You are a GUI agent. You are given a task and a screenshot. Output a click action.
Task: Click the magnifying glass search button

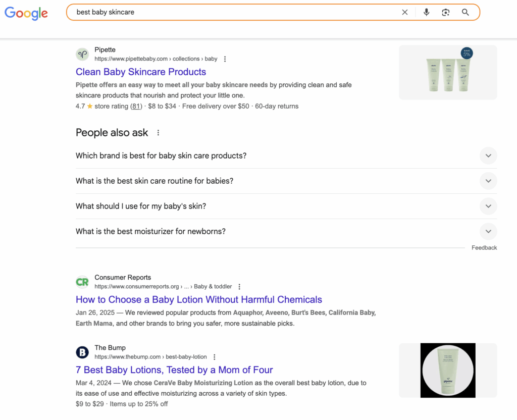tap(465, 12)
